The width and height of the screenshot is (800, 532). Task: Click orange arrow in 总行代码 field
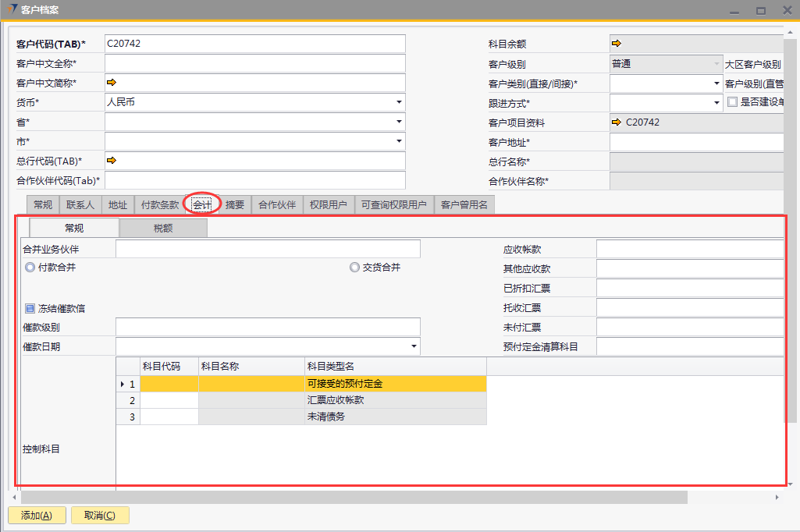click(111, 161)
